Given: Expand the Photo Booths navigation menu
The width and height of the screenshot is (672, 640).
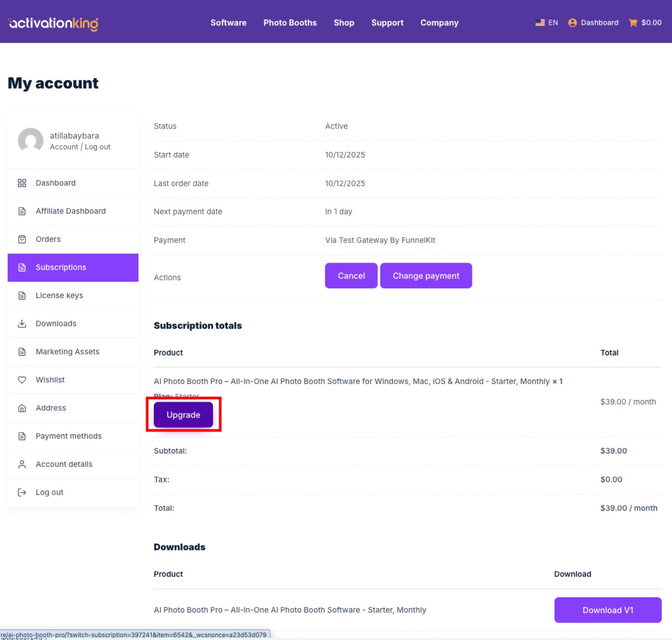Looking at the screenshot, I should coord(290,23).
